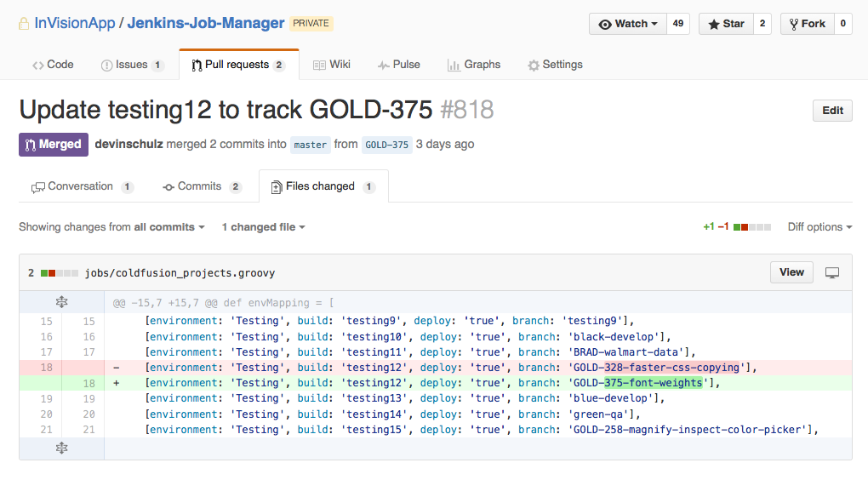
Task: Open devinschulz user profile link
Action: pyautogui.click(x=128, y=145)
